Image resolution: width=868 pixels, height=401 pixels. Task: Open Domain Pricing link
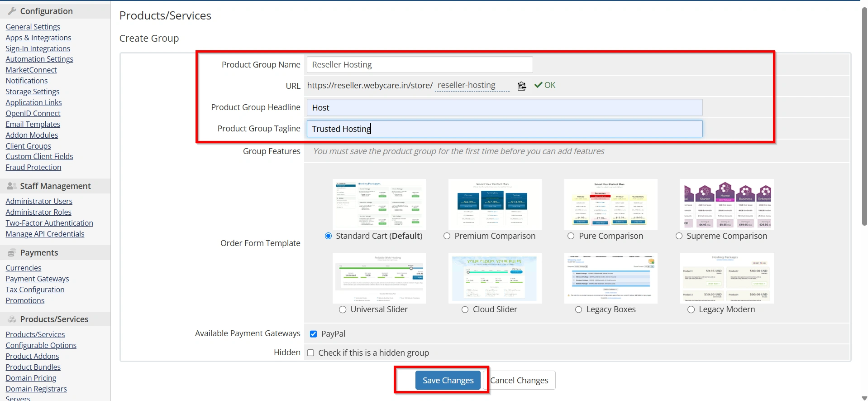31,378
